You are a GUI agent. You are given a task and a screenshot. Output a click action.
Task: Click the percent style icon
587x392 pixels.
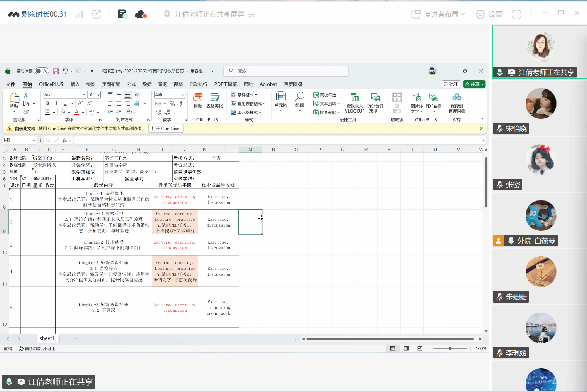[x=172, y=104]
